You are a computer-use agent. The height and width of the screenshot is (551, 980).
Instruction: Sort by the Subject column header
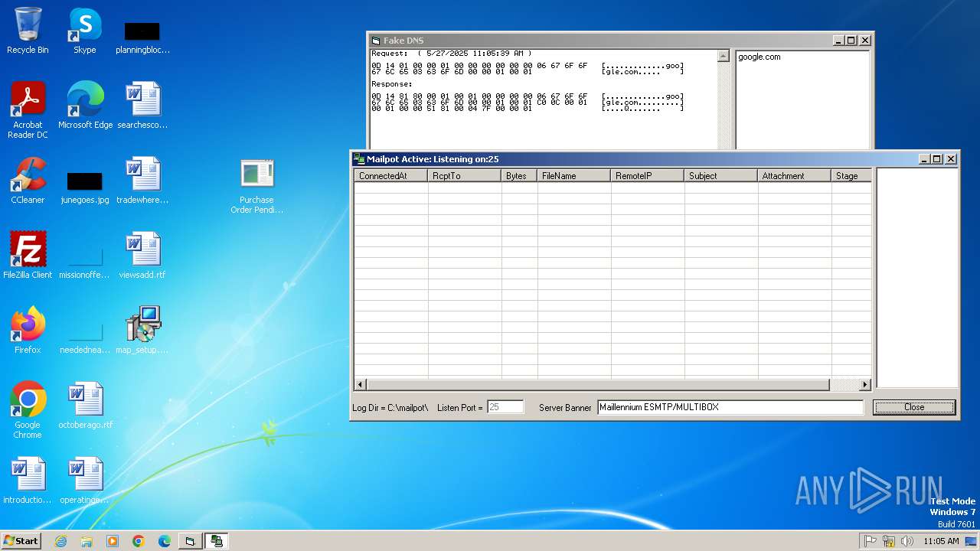tap(721, 176)
